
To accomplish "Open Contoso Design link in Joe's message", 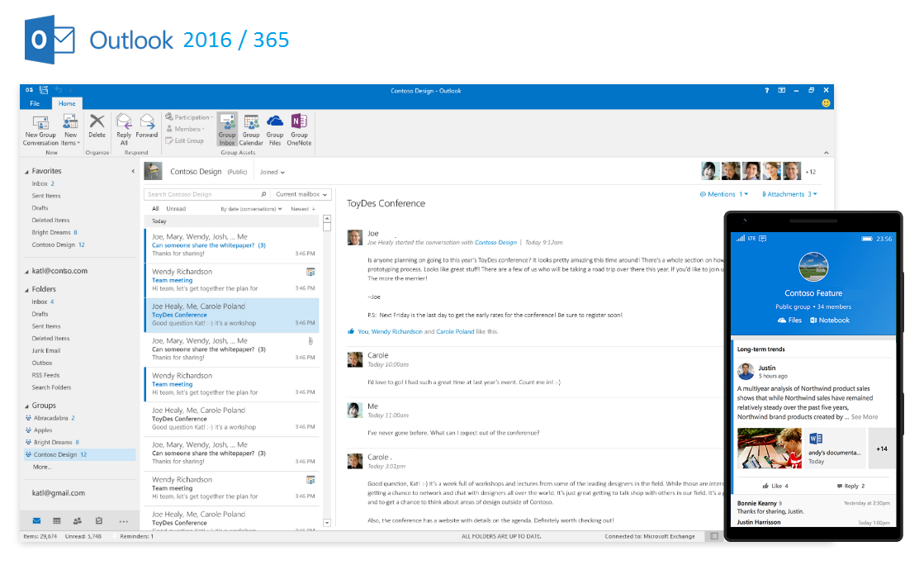I will pos(495,242).
